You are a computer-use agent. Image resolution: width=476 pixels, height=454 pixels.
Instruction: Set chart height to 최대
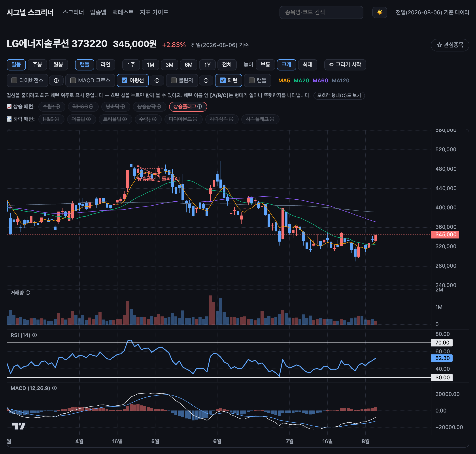[307, 65]
